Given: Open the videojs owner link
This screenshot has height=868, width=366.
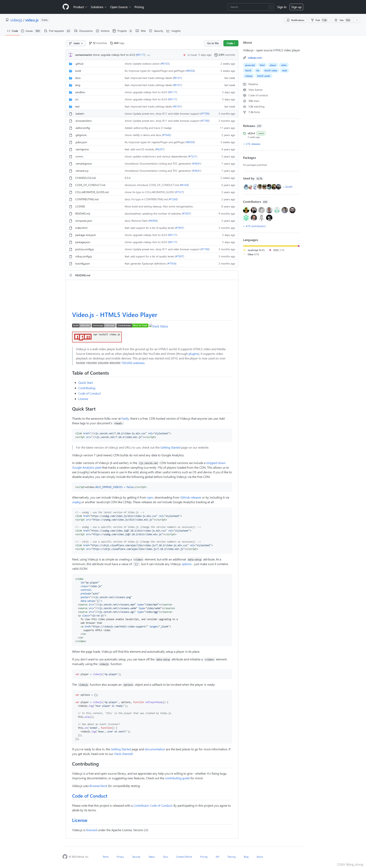Looking at the screenshot, I should click(x=16, y=20).
